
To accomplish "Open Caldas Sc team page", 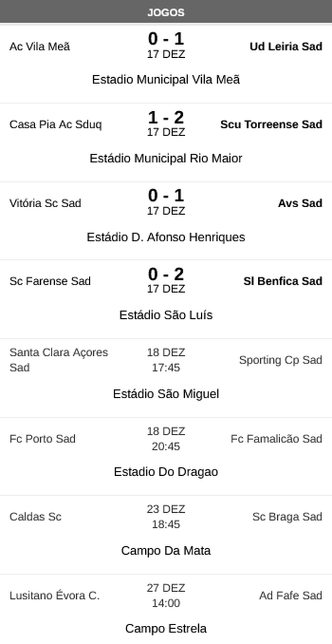I will pos(35,517).
